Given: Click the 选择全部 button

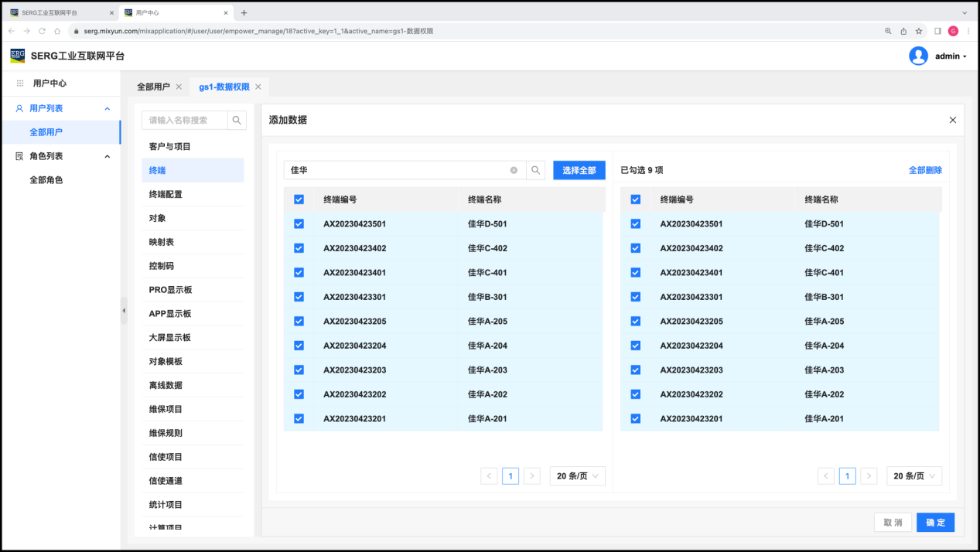Looking at the screenshot, I should click(x=579, y=170).
